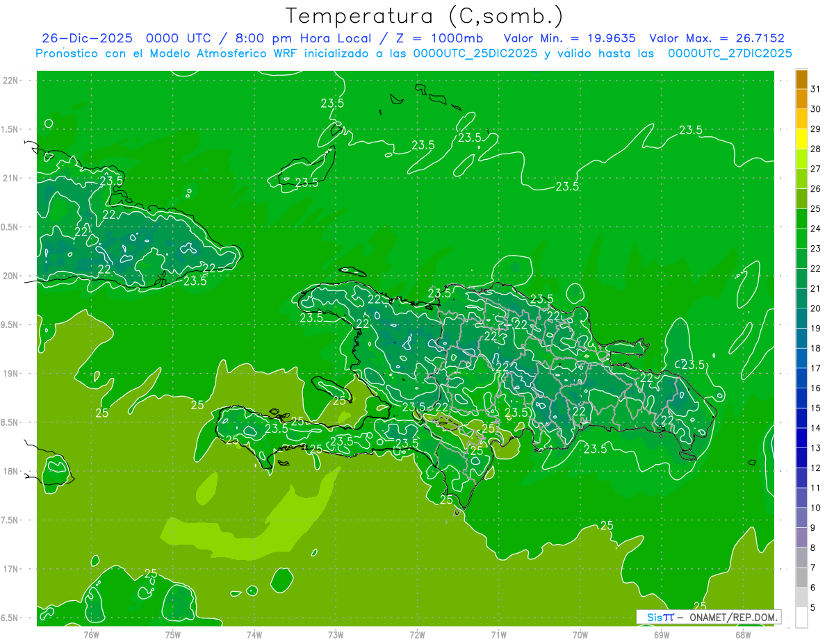The width and height of the screenshot is (834, 644).
Task: Click legend value 28
Action: [816, 149]
